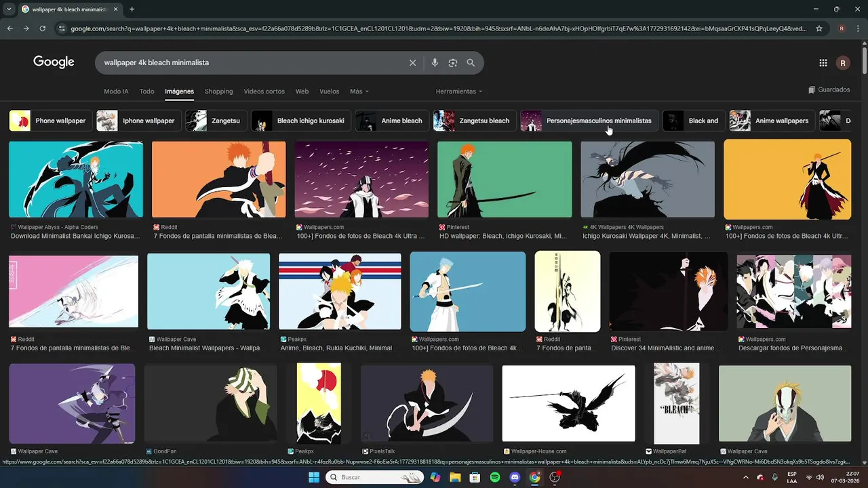Open the Wallpaper Abyss Bankai Ichigo thumbnail

(x=76, y=180)
